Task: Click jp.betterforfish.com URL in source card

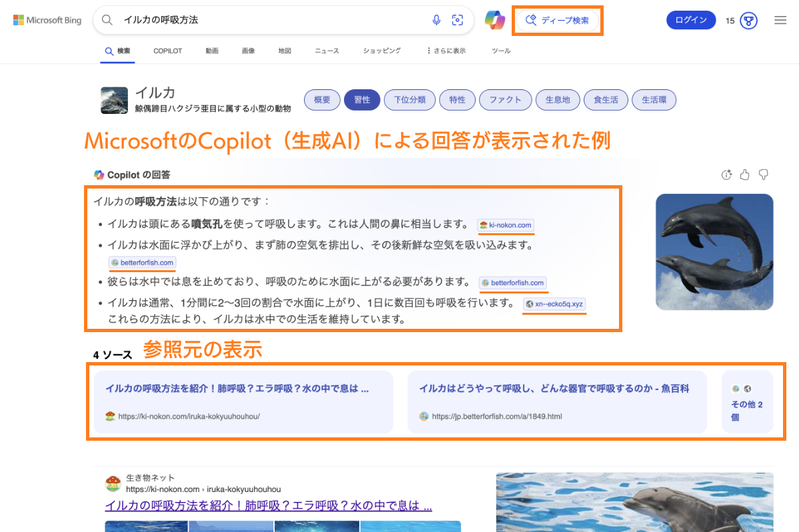Action: point(497,416)
